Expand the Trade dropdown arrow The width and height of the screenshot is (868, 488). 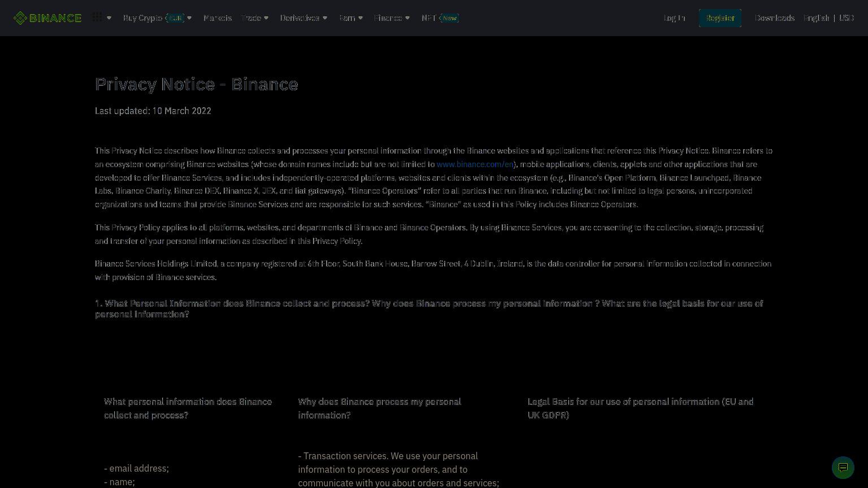(266, 18)
